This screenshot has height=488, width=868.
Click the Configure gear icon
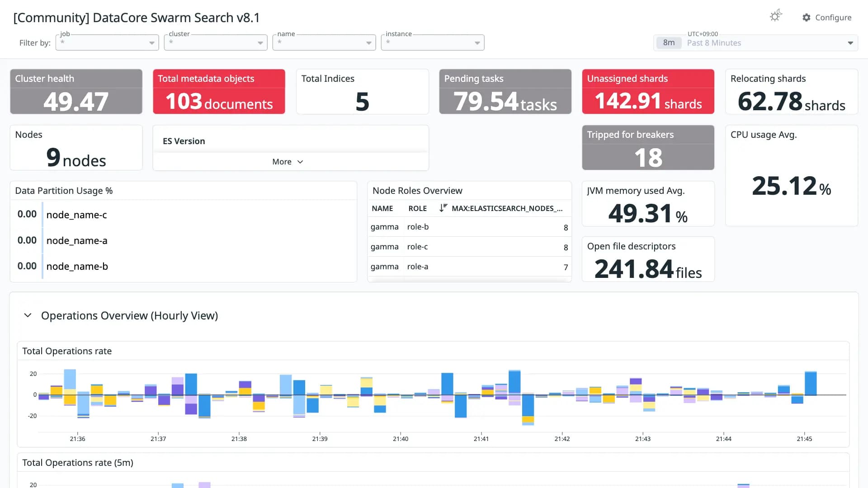807,17
